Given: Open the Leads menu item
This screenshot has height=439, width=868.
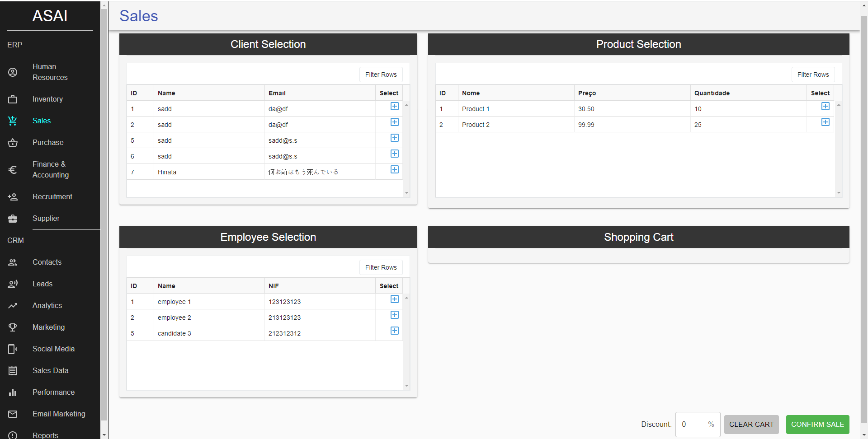Looking at the screenshot, I should click(42, 284).
